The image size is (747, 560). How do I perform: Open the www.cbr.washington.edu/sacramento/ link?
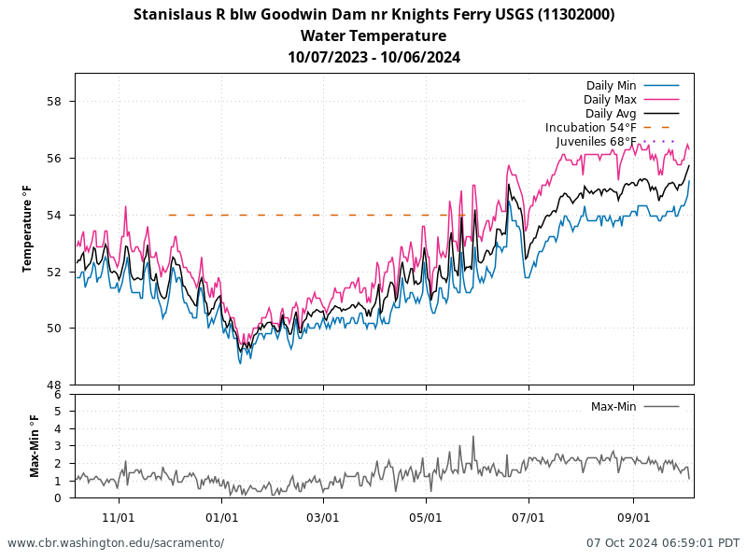point(116,543)
